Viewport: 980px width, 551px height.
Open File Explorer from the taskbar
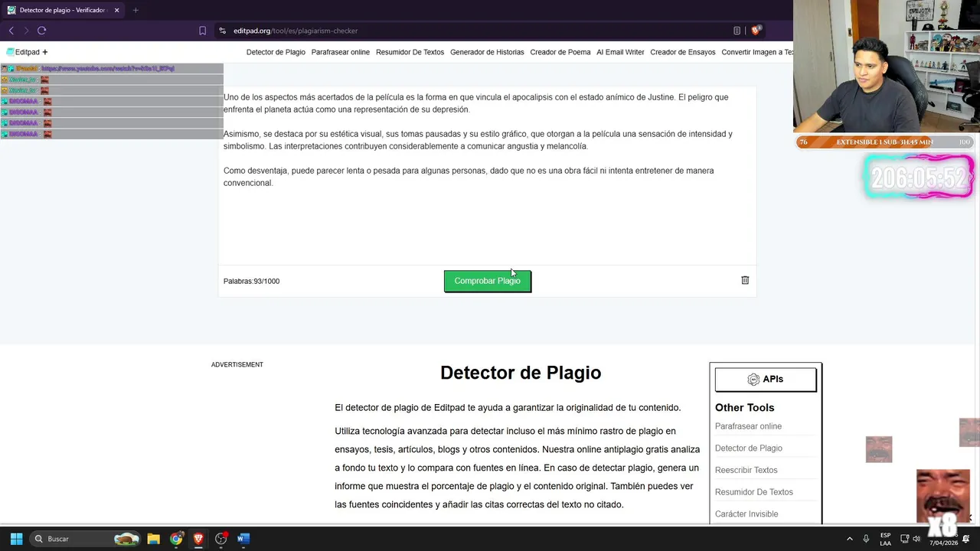[x=153, y=539]
